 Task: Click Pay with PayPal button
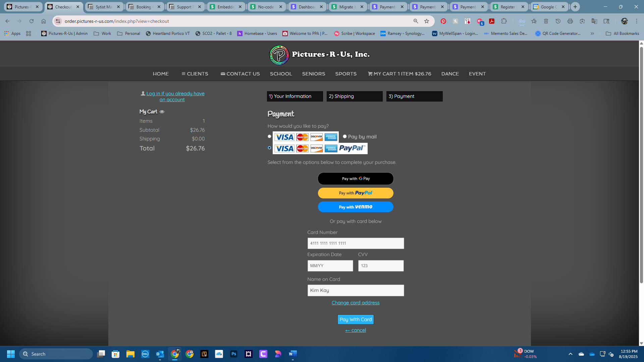click(x=356, y=193)
